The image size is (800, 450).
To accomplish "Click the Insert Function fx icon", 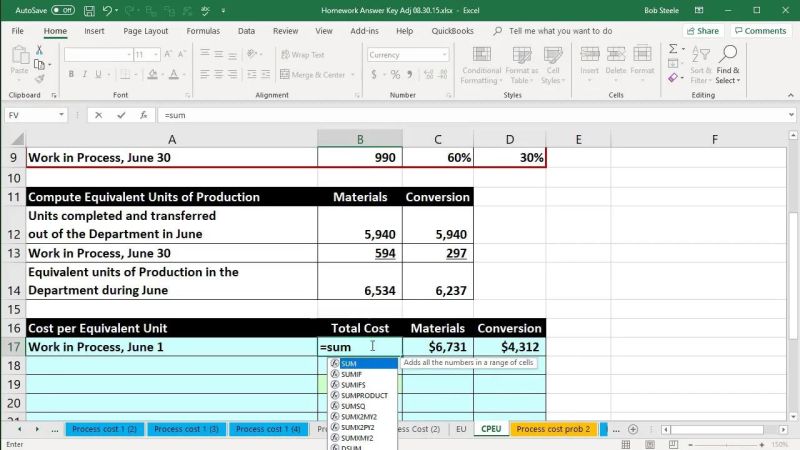I will coord(143,115).
